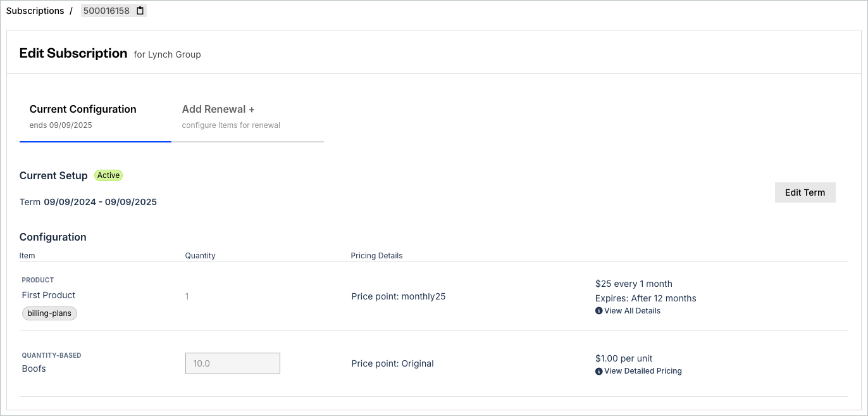Select subscription number 500016158

click(106, 11)
